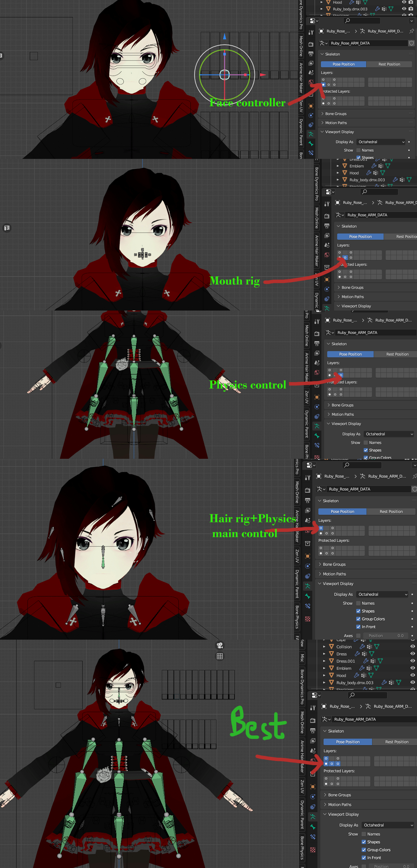Uncheck Group Colors in the Best panel
The height and width of the screenshot is (868, 417).
coord(364,850)
